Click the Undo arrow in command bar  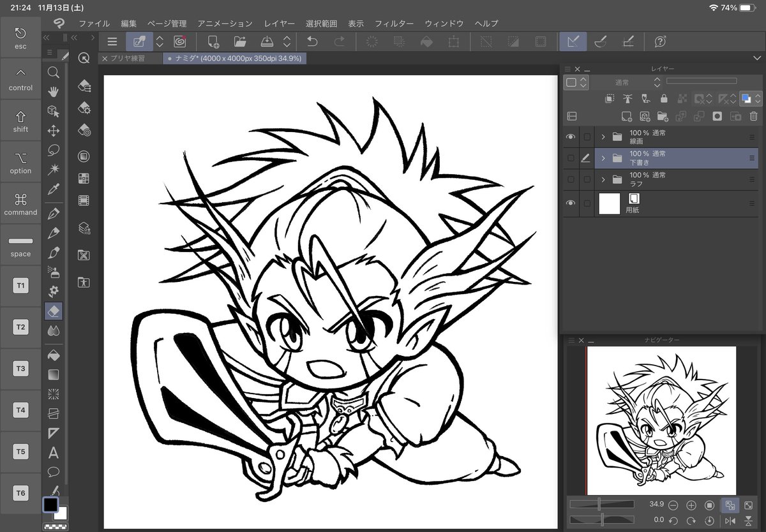pos(312,42)
